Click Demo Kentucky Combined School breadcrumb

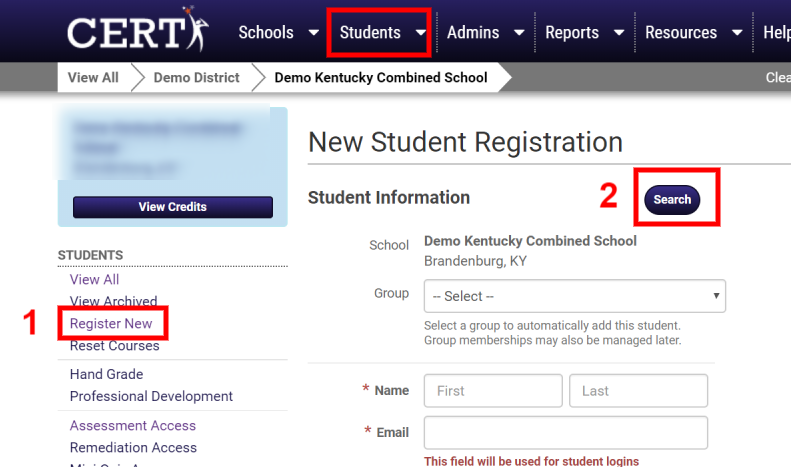[380, 77]
